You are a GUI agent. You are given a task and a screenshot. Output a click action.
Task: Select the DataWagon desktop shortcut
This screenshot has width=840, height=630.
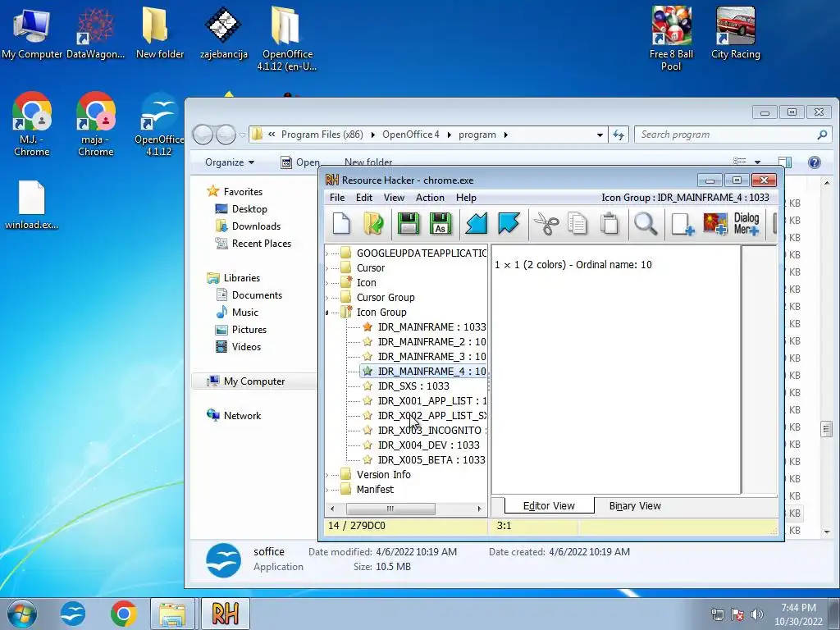(x=95, y=34)
